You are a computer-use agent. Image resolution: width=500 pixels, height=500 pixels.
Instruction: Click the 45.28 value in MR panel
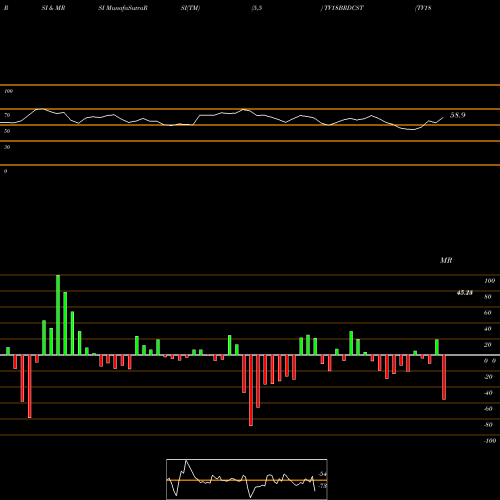(x=465, y=293)
